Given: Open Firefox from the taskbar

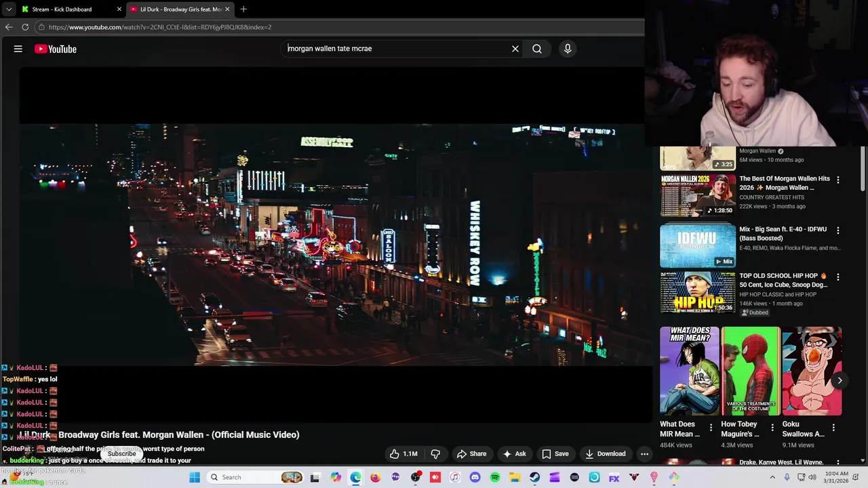Looking at the screenshot, I should point(376,477).
